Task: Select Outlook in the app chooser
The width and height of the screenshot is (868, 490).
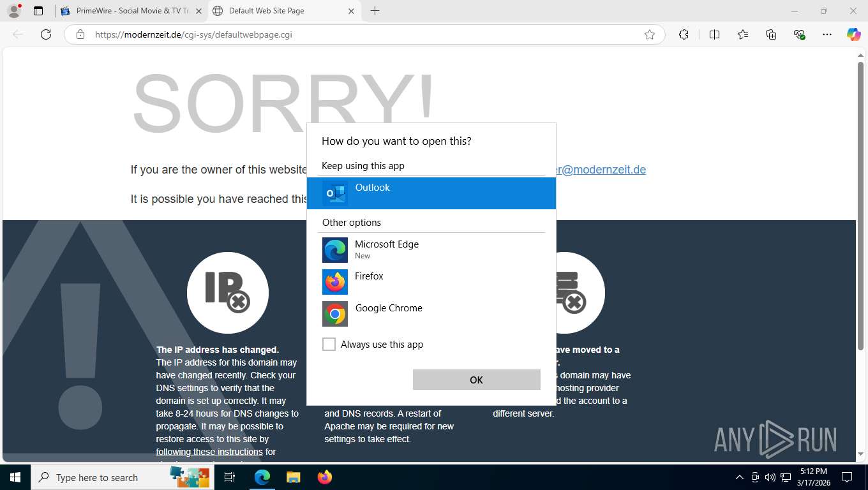Action: (431, 193)
